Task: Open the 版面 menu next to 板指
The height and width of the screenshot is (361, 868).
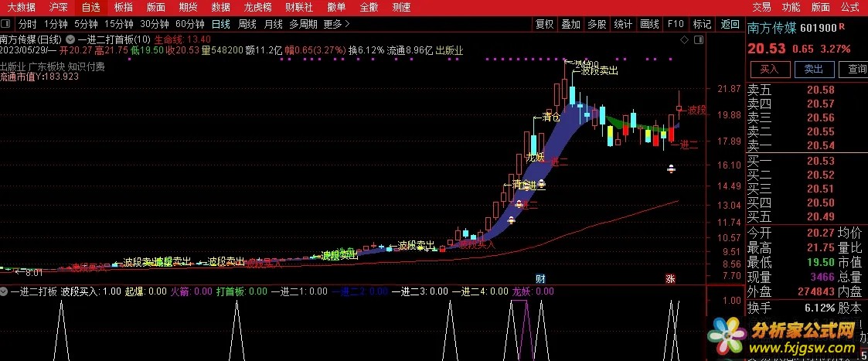Action: pyautogui.click(x=156, y=7)
